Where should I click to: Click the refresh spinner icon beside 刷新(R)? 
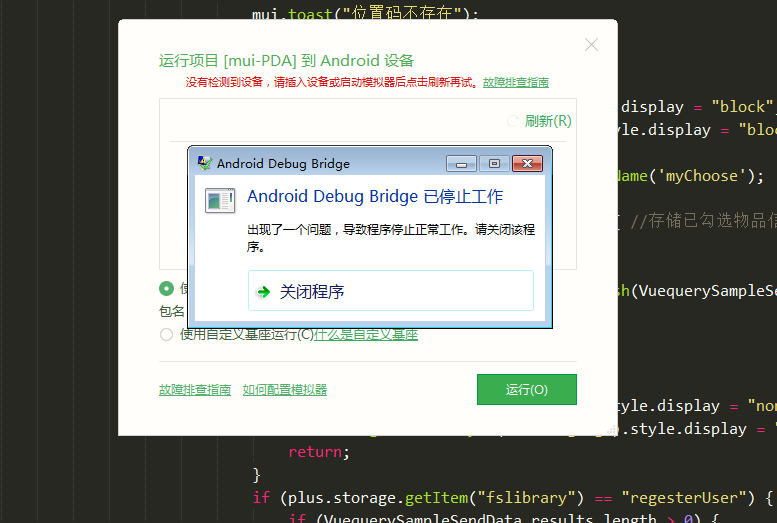[x=513, y=121]
